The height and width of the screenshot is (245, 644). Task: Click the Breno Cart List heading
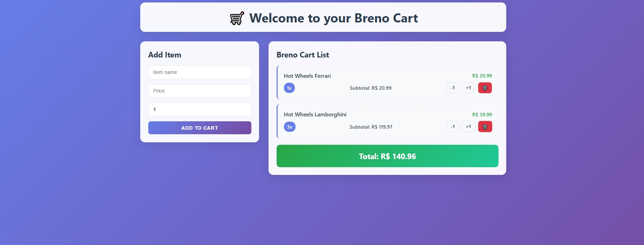303,55
